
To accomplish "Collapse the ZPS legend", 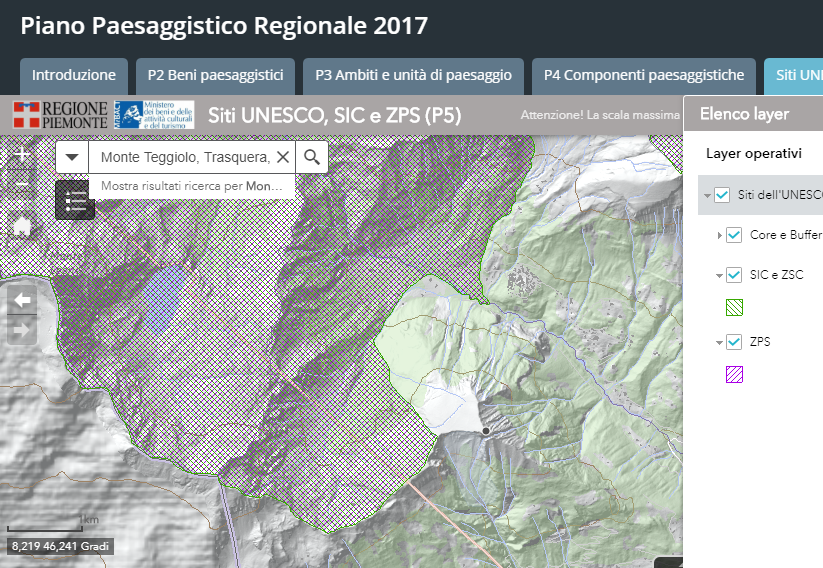I will 719,343.
